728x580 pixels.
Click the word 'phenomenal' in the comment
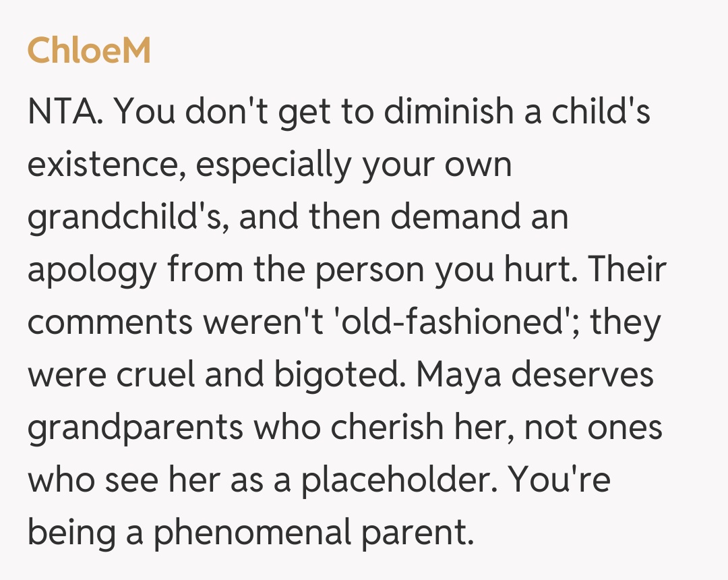[x=251, y=533]
